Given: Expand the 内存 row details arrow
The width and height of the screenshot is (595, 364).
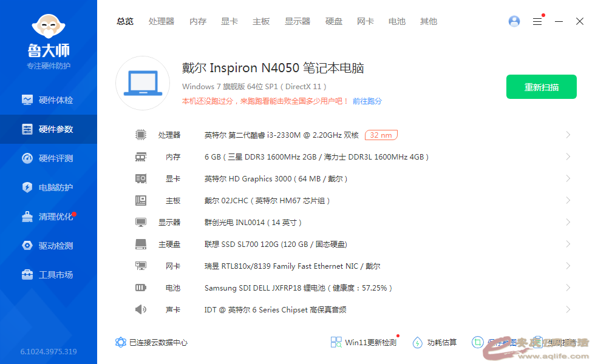Looking at the screenshot, I should (568, 157).
